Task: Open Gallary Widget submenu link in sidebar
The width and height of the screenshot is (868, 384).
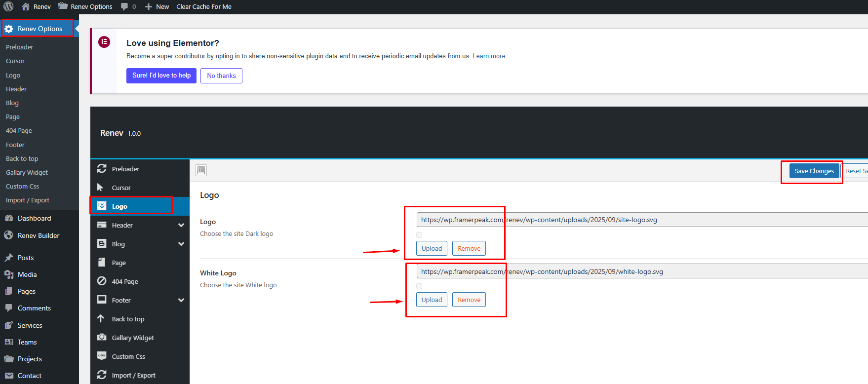Action: pyautogui.click(x=27, y=172)
